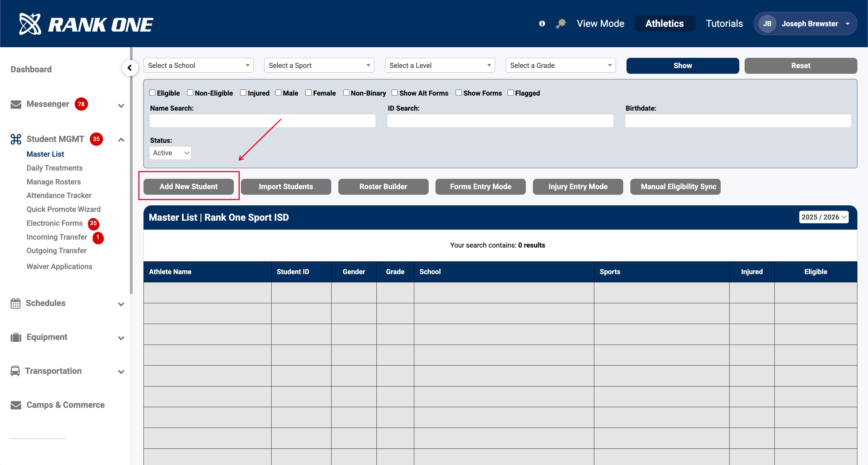Open Daily Treatments

[55, 168]
